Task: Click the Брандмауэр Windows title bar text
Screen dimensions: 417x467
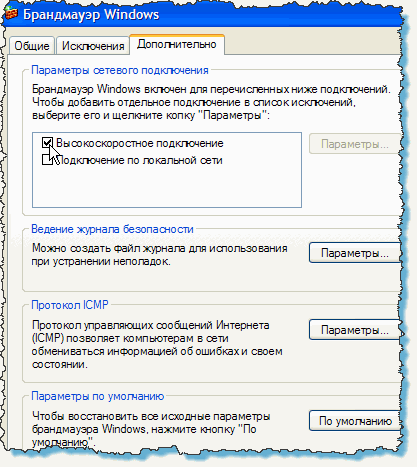Action: pyautogui.click(x=91, y=15)
